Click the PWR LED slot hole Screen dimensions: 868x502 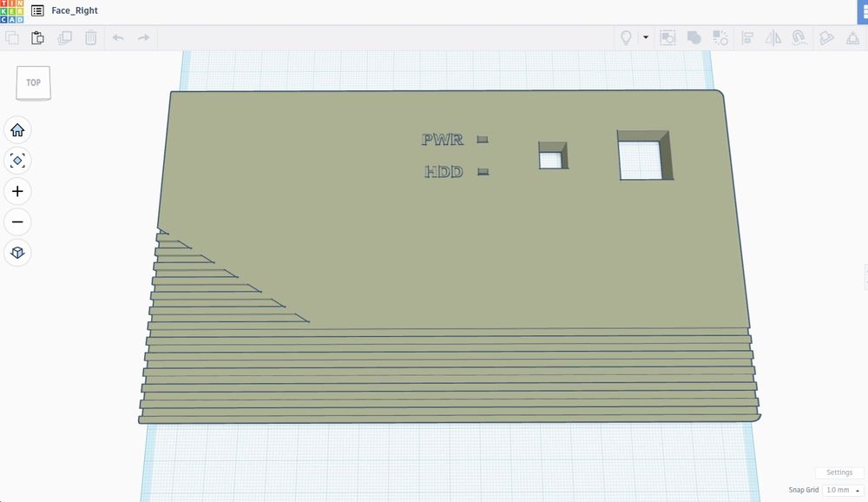click(482, 140)
